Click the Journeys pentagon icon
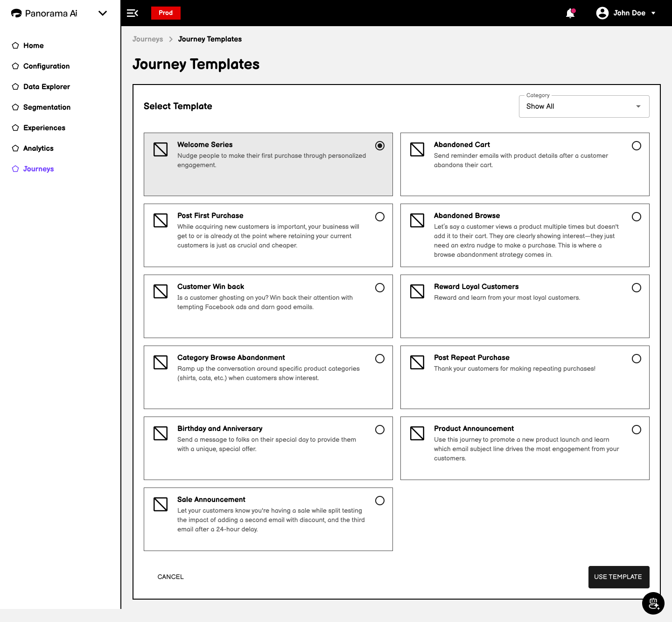This screenshot has height=622, width=672. 15,169
